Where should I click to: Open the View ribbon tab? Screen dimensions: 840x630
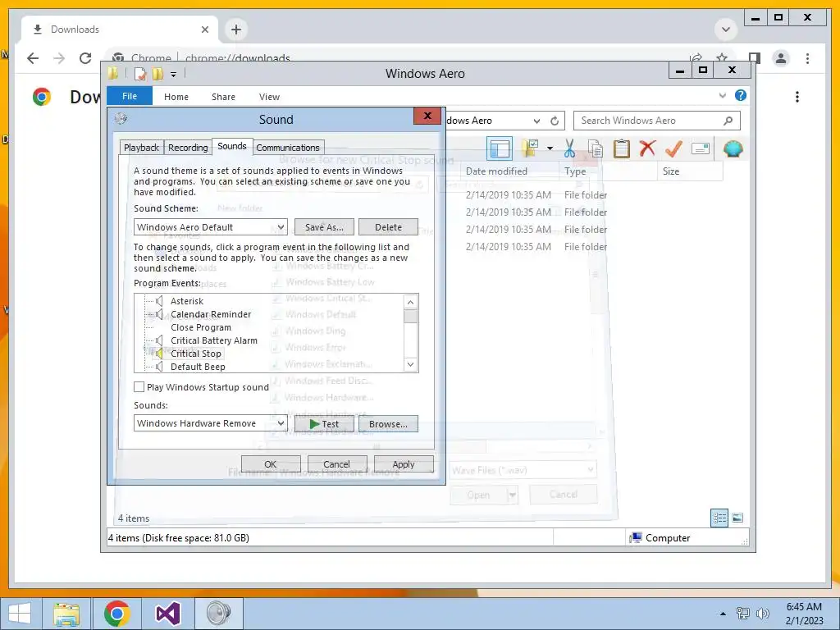(x=269, y=97)
